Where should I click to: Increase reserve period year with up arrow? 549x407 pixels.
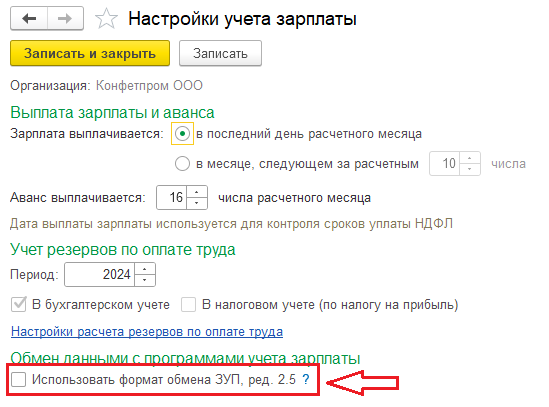[x=145, y=269]
